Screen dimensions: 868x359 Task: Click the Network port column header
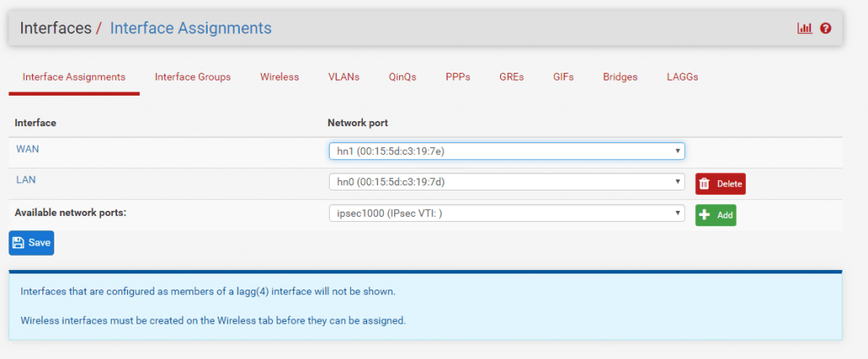click(x=358, y=123)
